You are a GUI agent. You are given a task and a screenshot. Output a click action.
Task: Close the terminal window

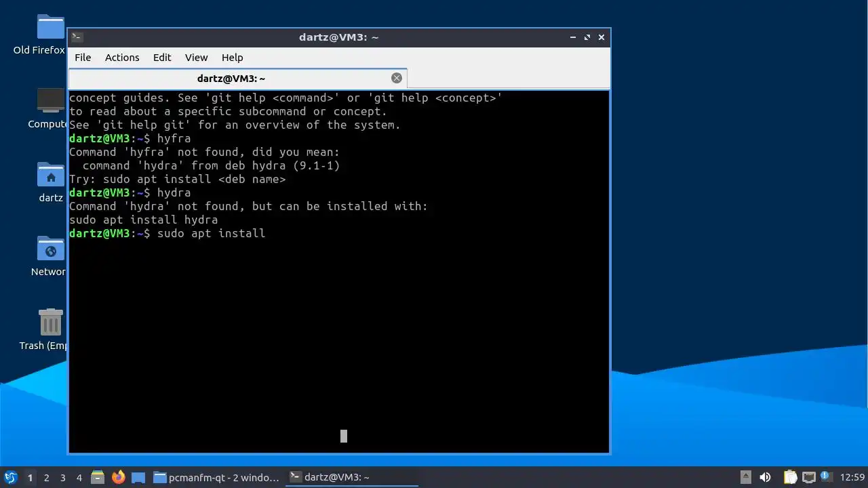click(x=601, y=37)
